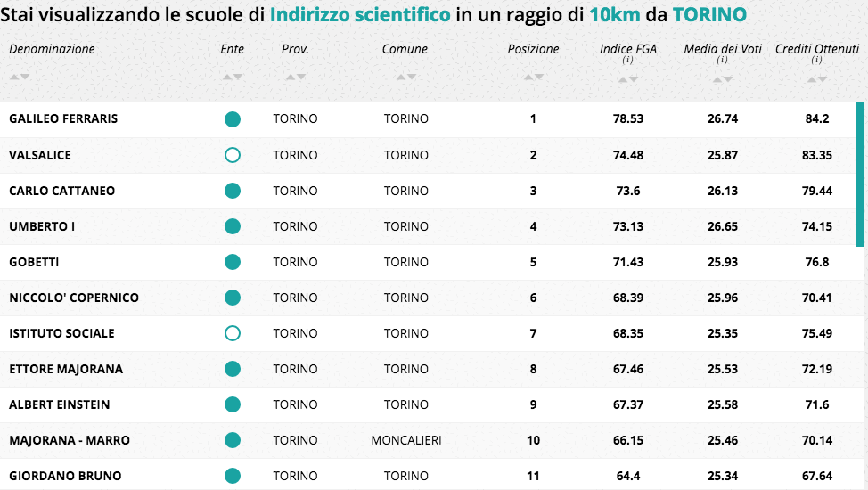This screenshot has height=490, width=868.
Task: Sort Comune column ascending arrow
Action: tap(401, 77)
